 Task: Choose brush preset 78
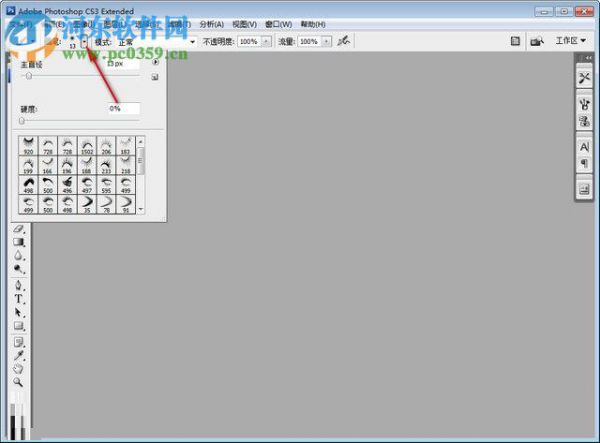pos(106,204)
